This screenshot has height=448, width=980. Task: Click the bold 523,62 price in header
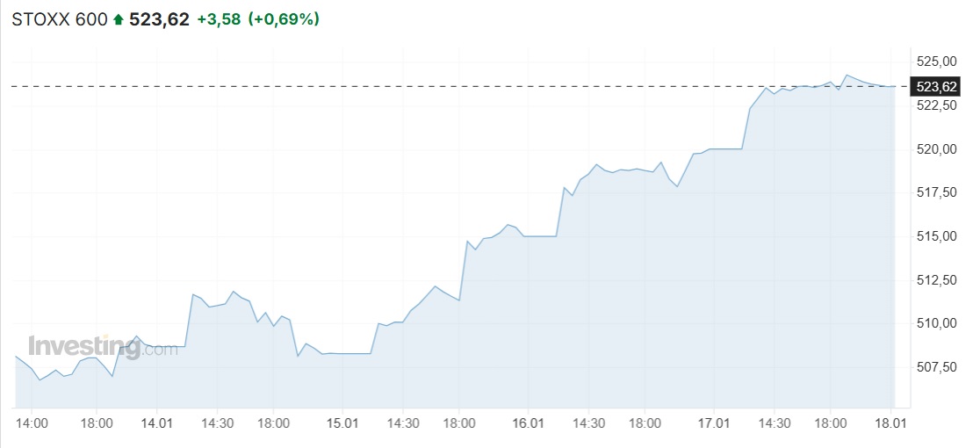[x=159, y=19]
